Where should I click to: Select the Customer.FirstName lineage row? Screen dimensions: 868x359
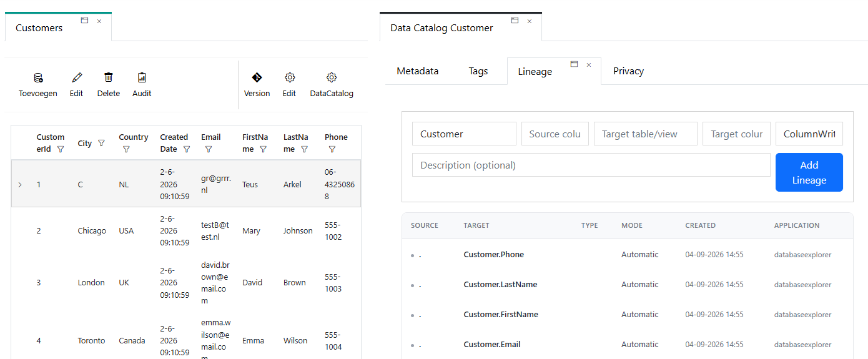pos(627,315)
